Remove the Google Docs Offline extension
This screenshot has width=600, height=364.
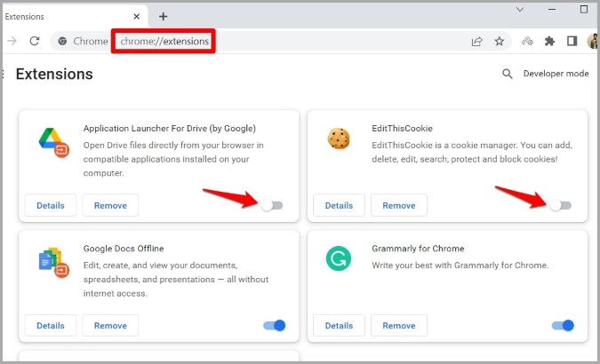pos(110,326)
